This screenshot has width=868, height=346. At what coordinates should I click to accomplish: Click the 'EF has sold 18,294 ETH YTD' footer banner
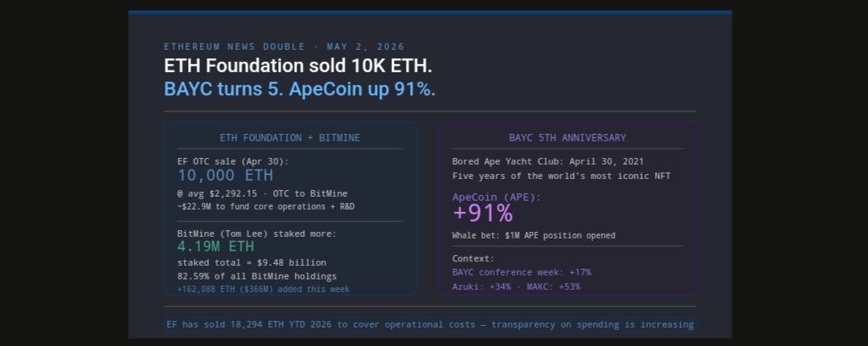(x=430, y=324)
